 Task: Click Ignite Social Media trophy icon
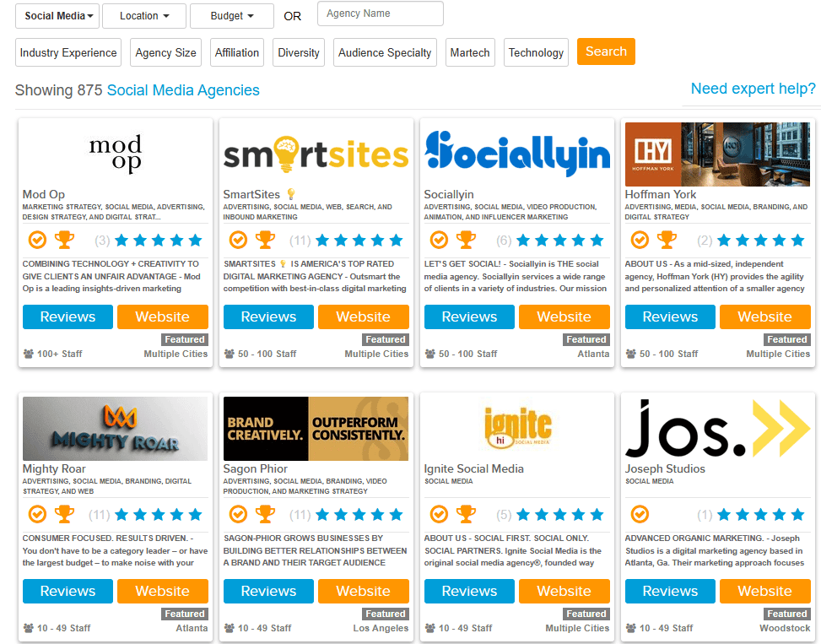click(466, 514)
